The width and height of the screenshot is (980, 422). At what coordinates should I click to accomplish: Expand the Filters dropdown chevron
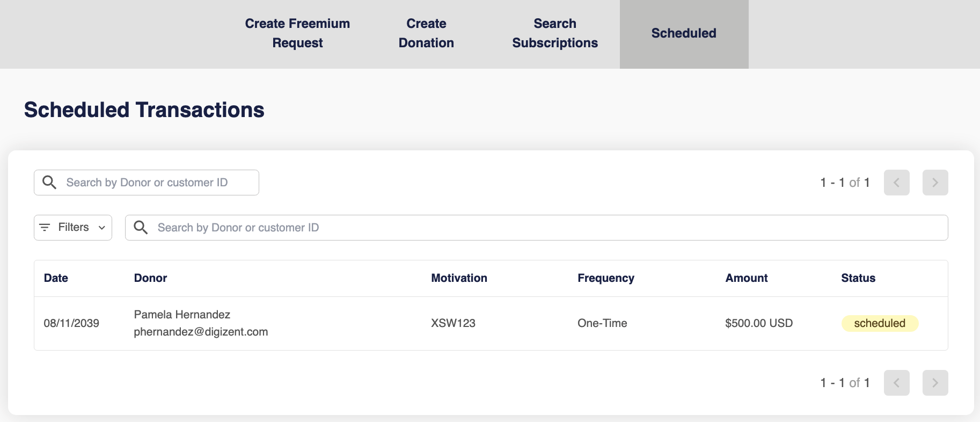(x=102, y=228)
